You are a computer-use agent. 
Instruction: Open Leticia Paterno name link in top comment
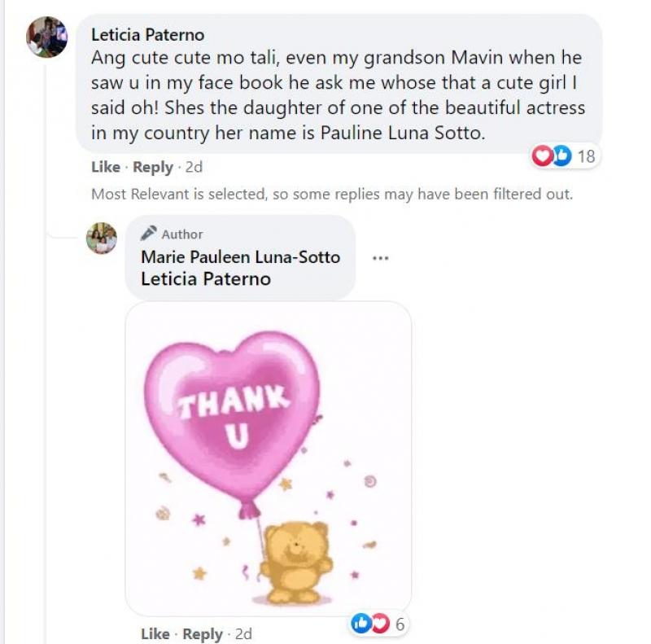click(147, 35)
